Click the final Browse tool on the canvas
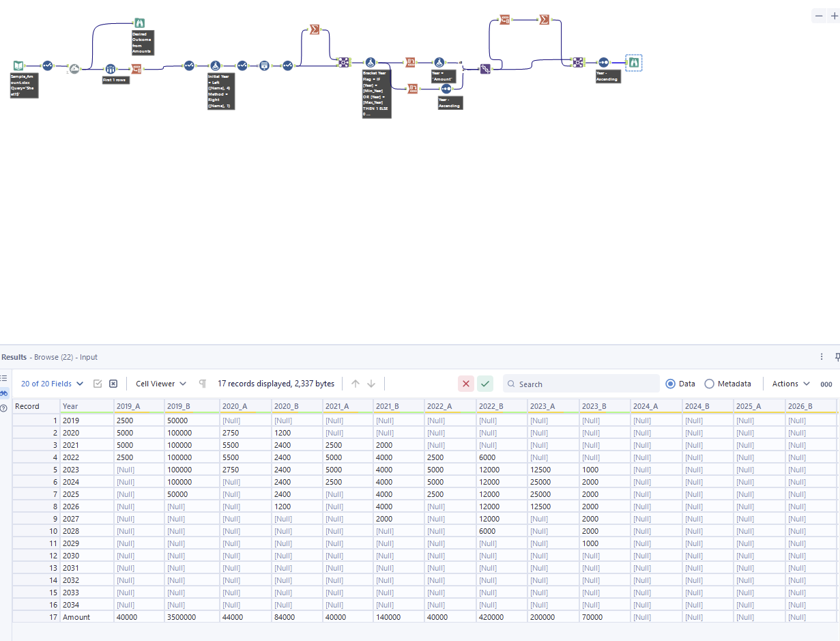Viewport: 840px width, 641px height. coord(634,63)
